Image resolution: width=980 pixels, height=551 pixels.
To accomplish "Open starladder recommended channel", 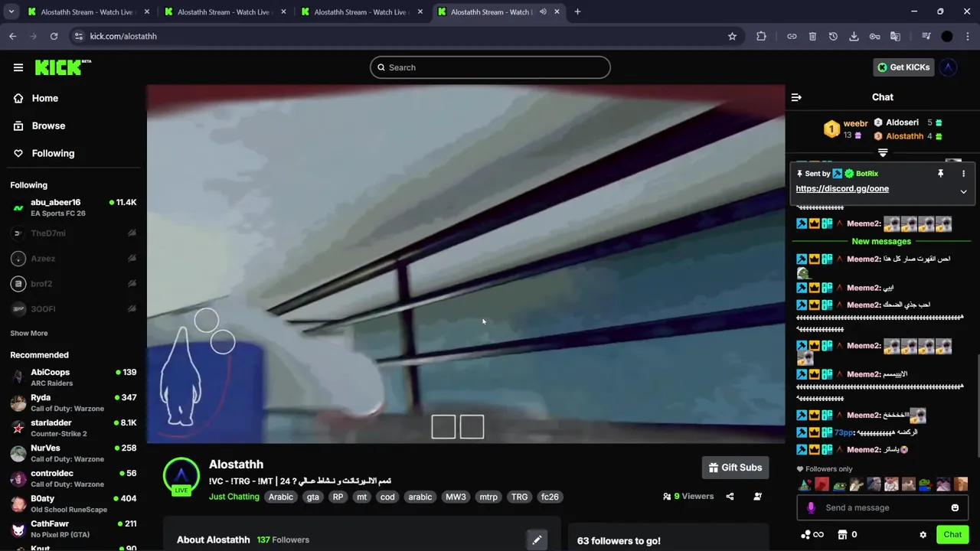I will 73,428.
